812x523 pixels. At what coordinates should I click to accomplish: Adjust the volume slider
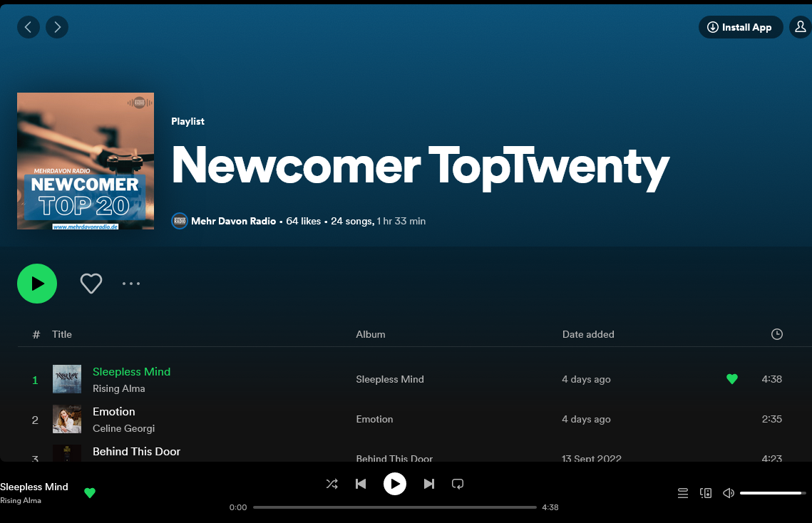click(772, 493)
